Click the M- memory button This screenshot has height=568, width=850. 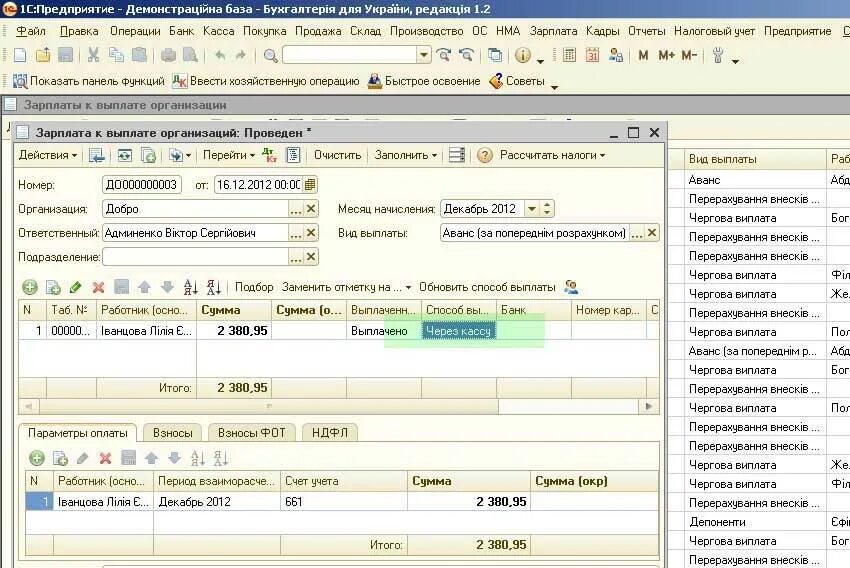click(x=689, y=55)
